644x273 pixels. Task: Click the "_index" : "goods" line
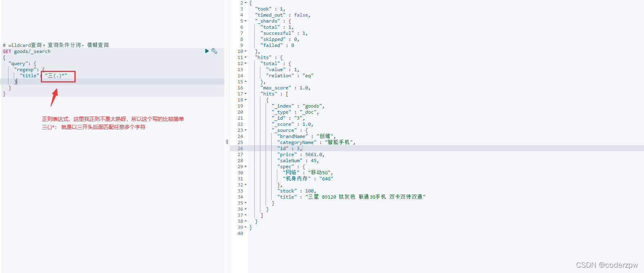(298, 106)
